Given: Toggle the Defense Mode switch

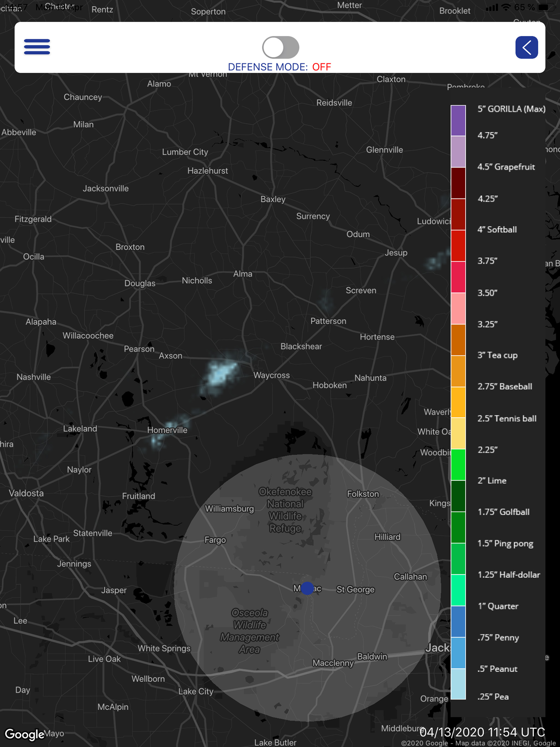Looking at the screenshot, I should (x=280, y=47).
